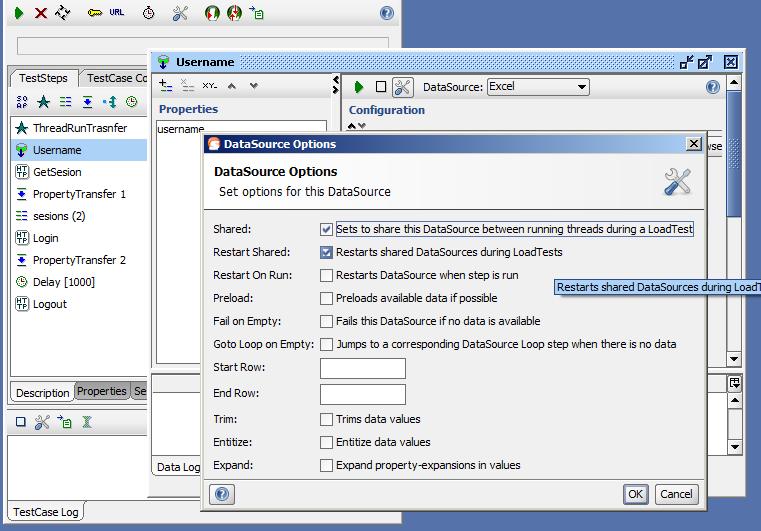761x531 pixels.
Task: Select PropertyTransfer 1 test step
Action: [x=79, y=194]
